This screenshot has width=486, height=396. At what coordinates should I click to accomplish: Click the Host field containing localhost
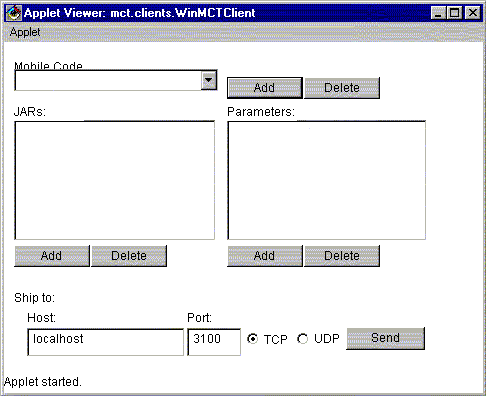tap(105, 342)
